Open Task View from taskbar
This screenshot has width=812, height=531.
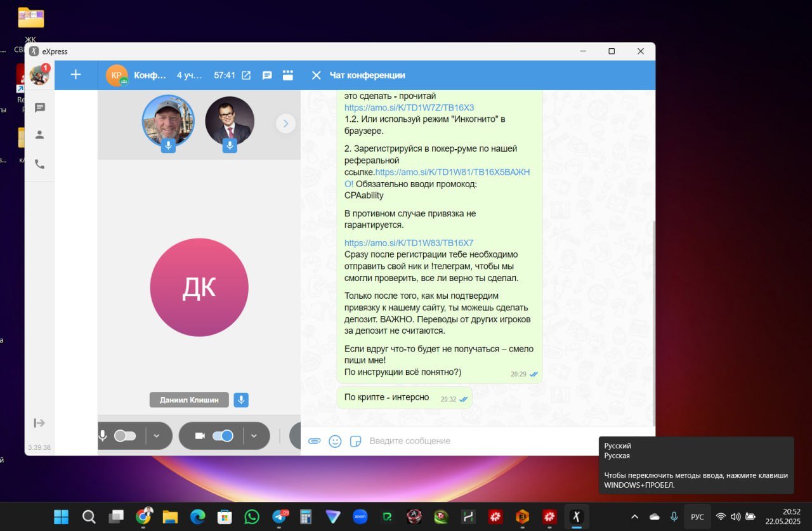116,516
